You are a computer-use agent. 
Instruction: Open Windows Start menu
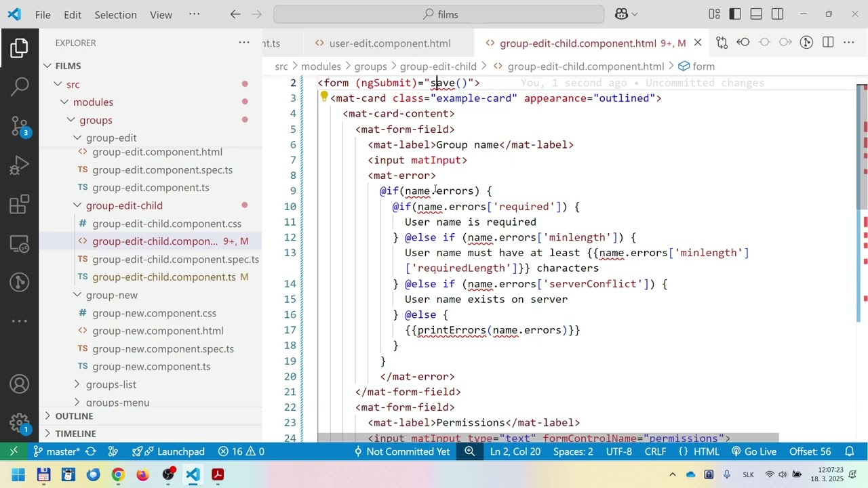[18, 474]
